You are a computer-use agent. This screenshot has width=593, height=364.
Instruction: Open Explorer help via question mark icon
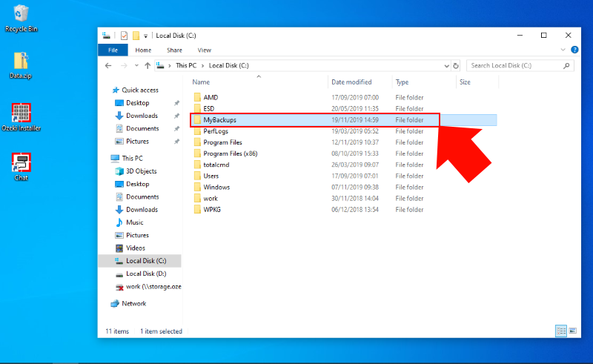coord(574,50)
